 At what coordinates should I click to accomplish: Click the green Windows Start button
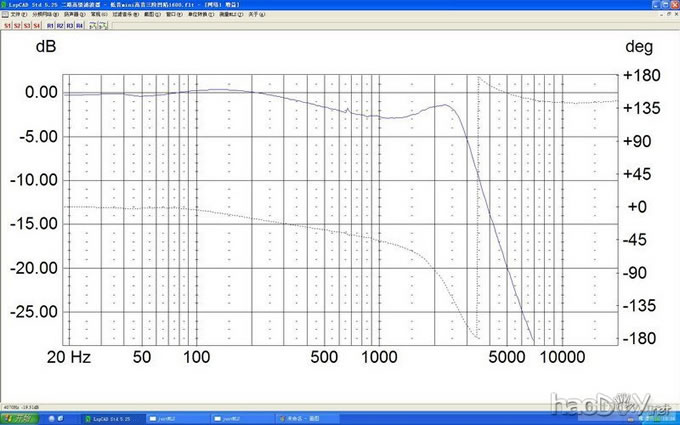click(x=19, y=419)
